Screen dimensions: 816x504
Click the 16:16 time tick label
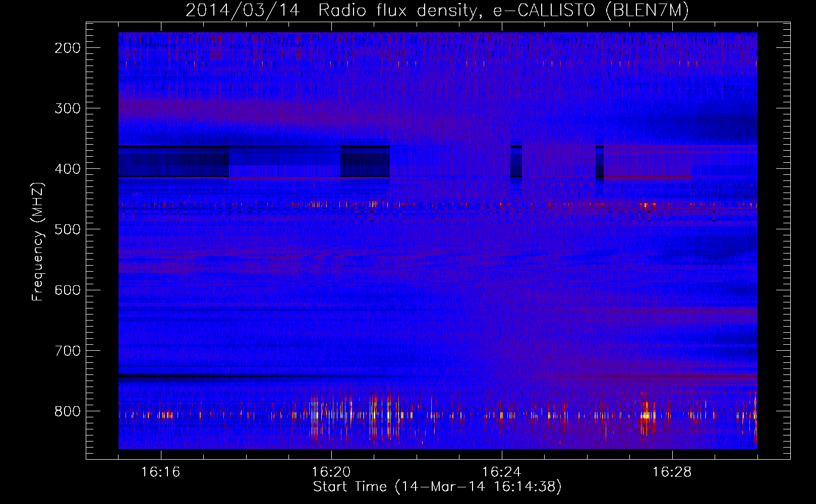[x=160, y=472]
